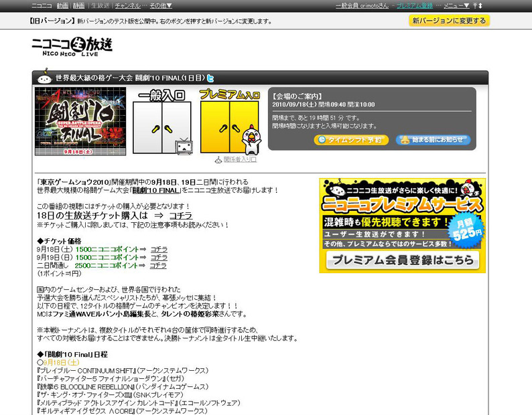The height and width of the screenshot is (415, 532).
Task: Open the 静画 menu item
Action: point(78,6)
